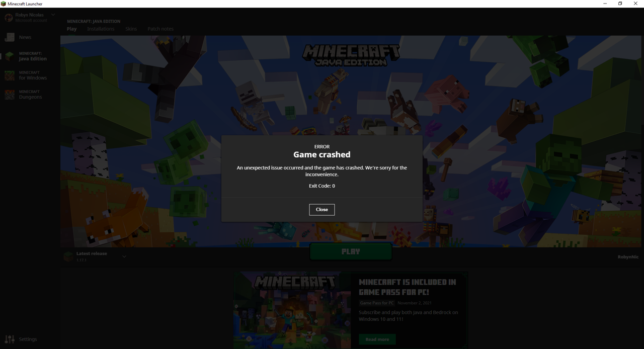This screenshot has width=644, height=349.
Task: Click the November 2, 2021 news date
Action: 415,303
